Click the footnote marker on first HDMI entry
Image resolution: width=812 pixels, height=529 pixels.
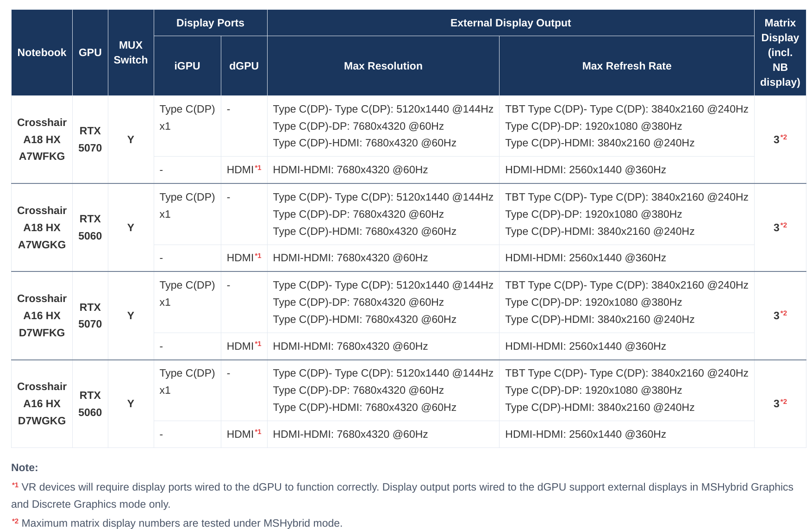[258, 168]
